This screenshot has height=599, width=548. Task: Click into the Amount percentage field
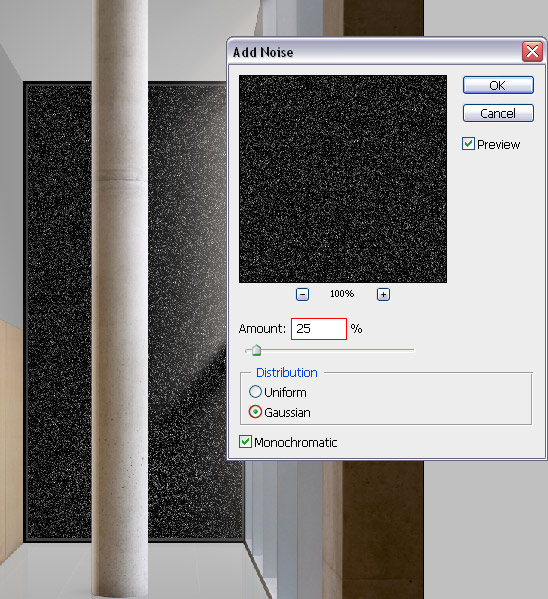click(x=319, y=329)
